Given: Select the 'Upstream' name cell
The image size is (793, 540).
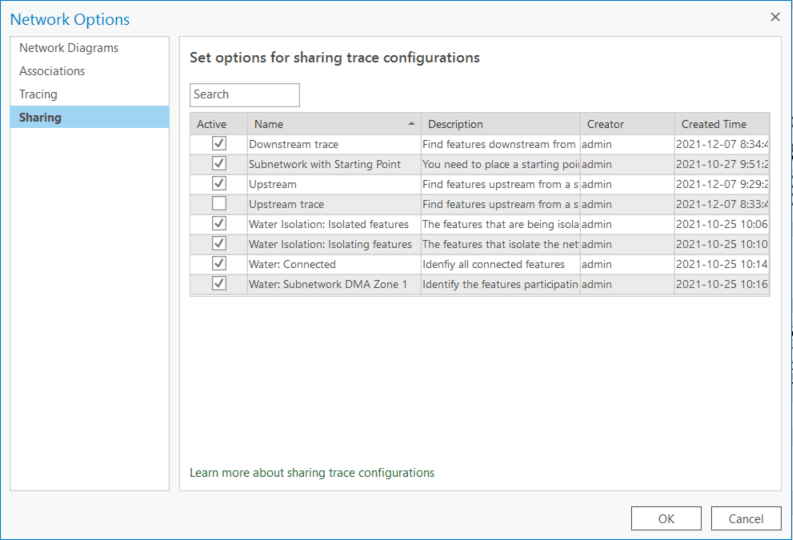Looking at the screenshot, I should point(334,184).
